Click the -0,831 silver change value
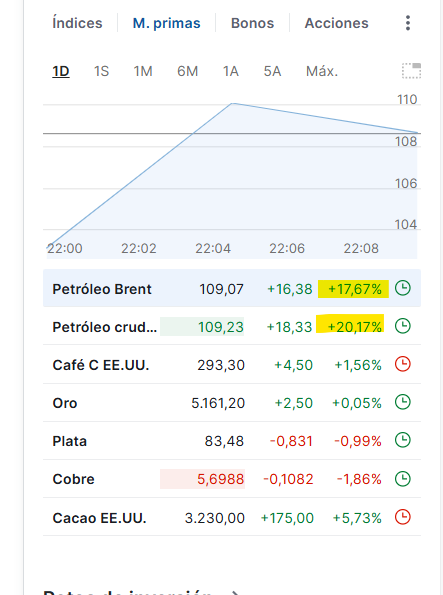The image size is (443, 595). tap(291, 441)
